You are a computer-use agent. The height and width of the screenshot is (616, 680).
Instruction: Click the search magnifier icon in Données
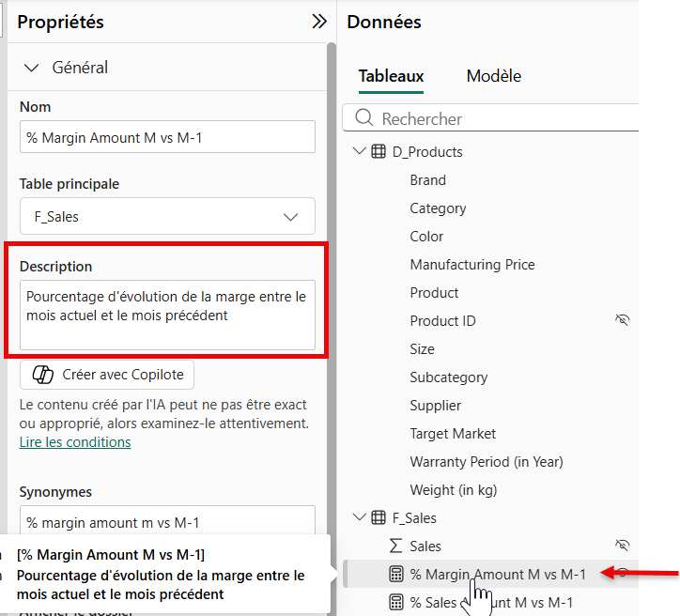363,119
